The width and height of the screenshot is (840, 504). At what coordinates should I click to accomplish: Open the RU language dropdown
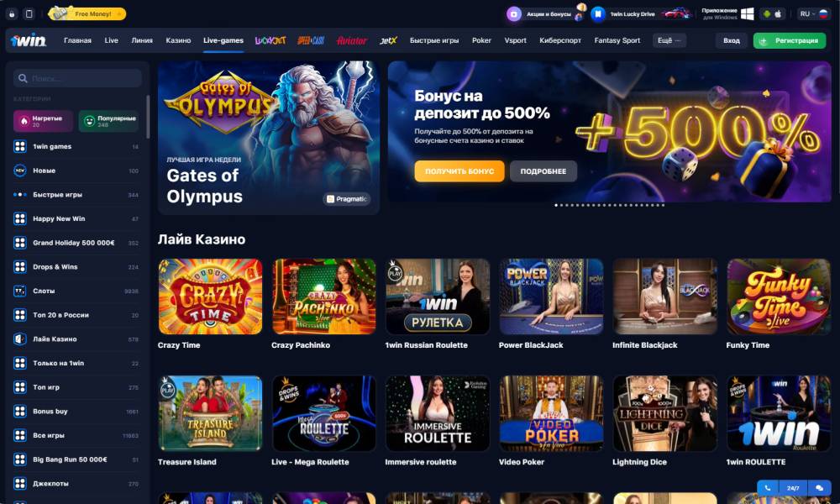coord(813,14)
